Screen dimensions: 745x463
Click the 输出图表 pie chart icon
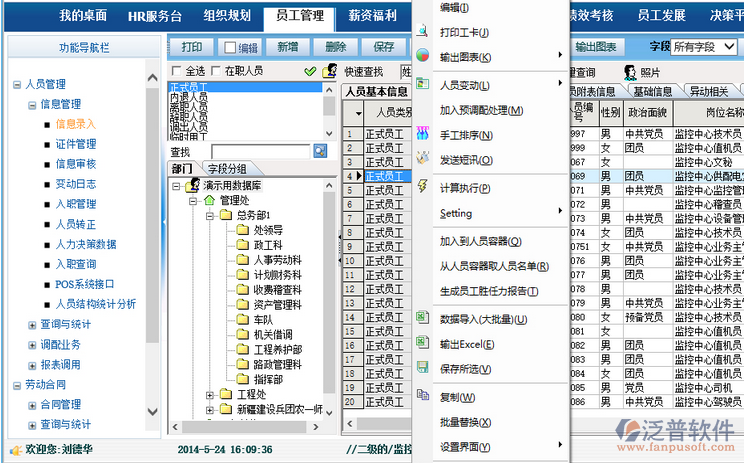tap(422, 56)
